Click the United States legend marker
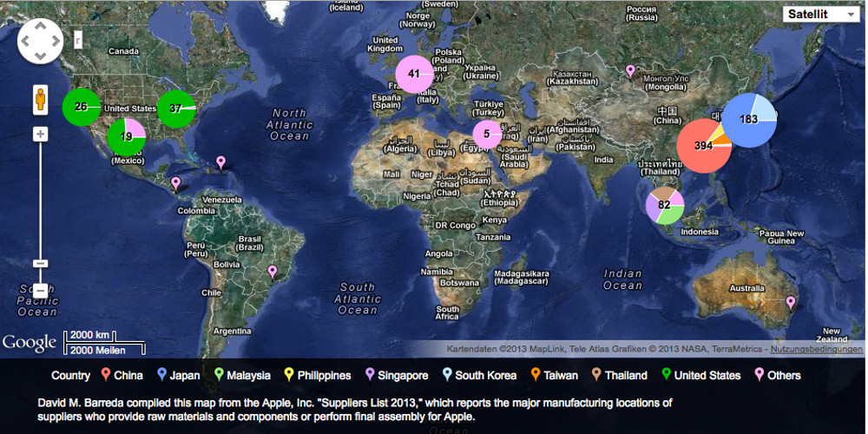868x434 pixels. [666, 375]
